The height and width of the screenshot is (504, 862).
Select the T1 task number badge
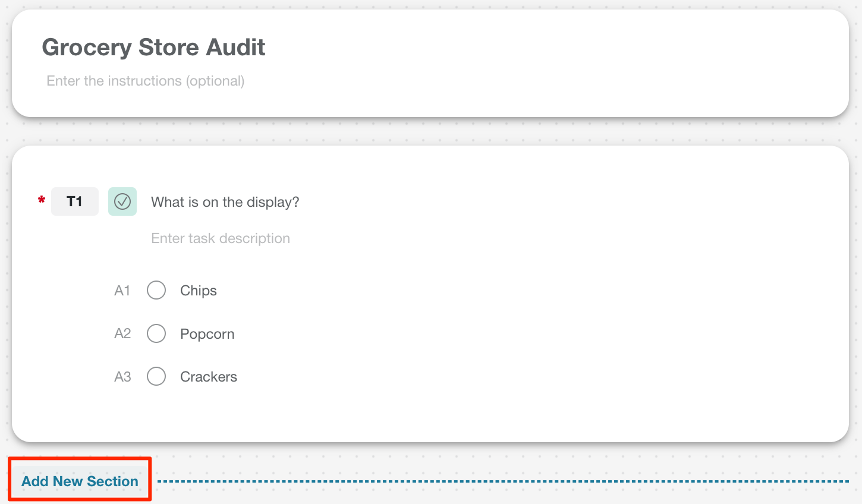(75, 201)
